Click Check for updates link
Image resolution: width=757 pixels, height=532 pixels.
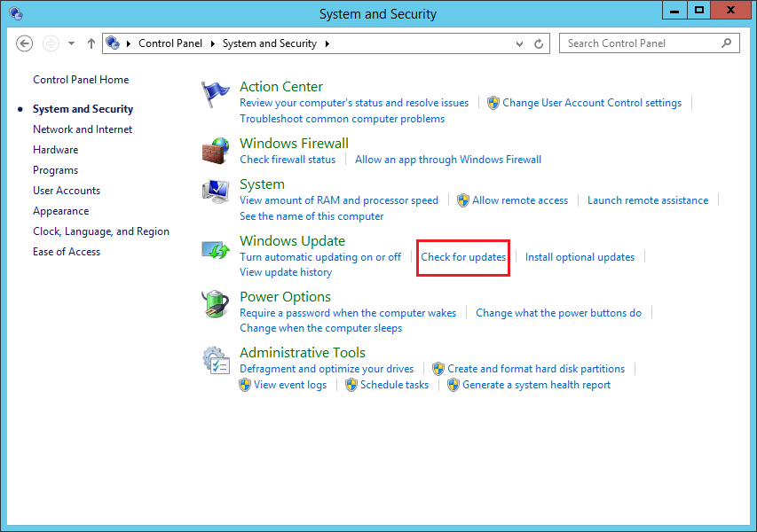(463, 257)
